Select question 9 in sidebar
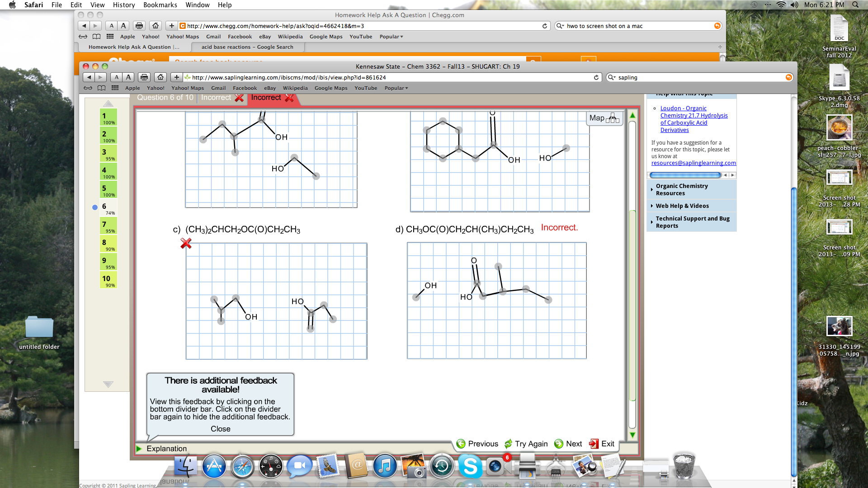 tap(108, 262)
